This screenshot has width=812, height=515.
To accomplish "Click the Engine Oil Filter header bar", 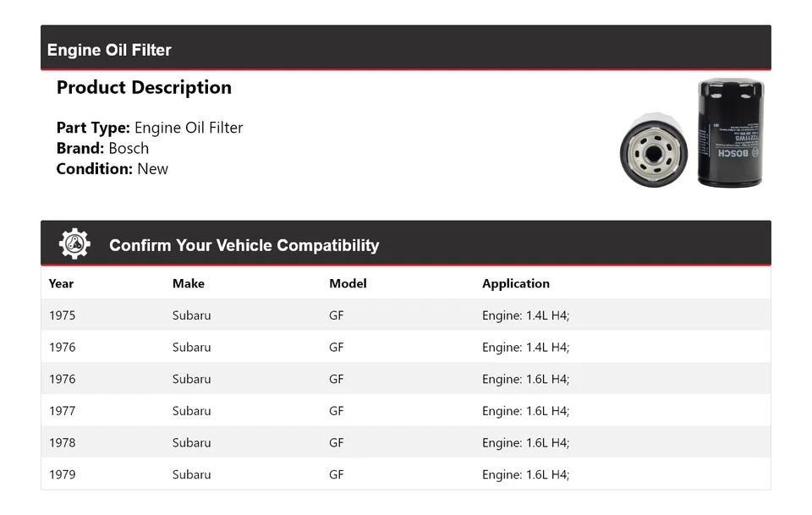I will tap(405, 49).
